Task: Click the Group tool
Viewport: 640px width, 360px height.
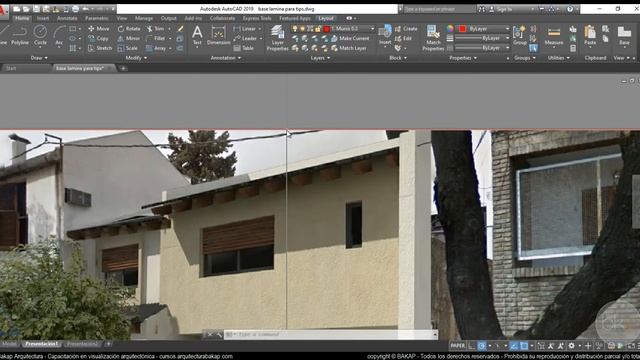Action: (x=519, y=35)
